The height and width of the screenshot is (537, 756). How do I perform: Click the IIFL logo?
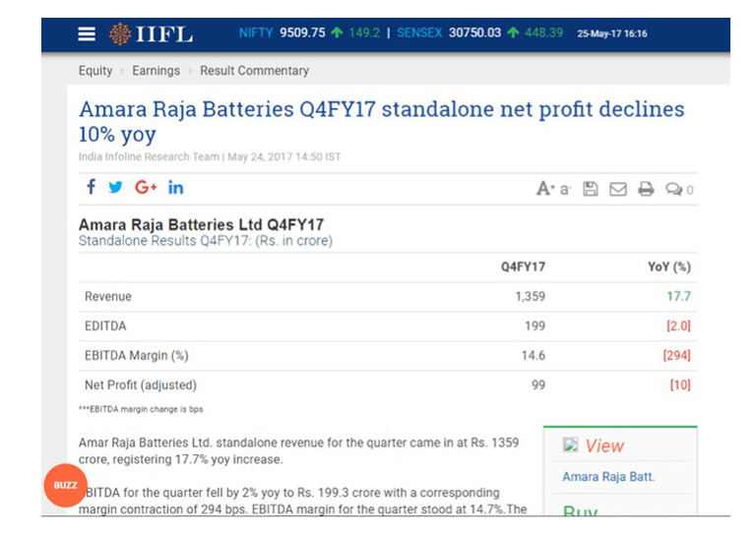(151, 33)
